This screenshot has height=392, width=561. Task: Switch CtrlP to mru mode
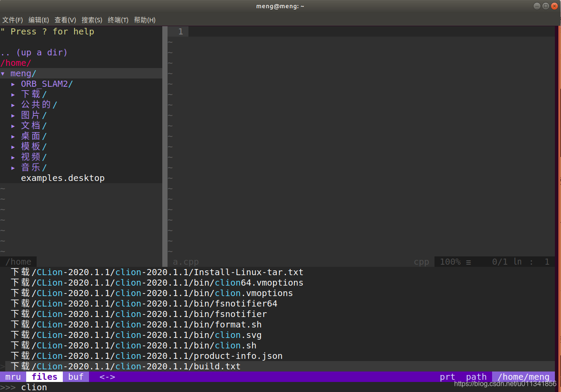click(13, 377)
